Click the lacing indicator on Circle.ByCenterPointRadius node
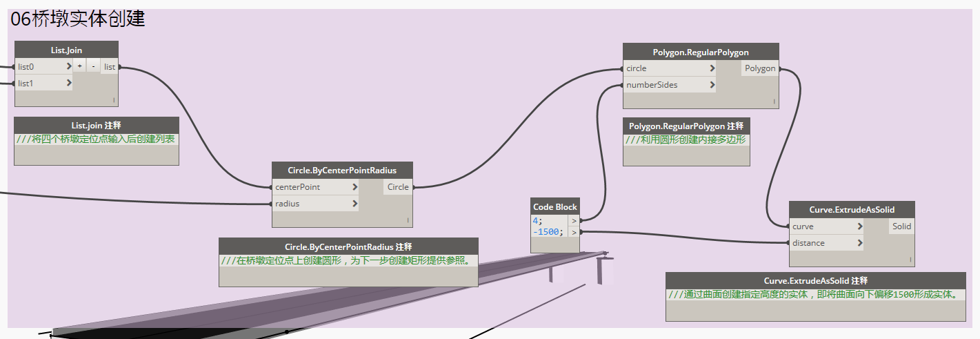 [408, 221]
